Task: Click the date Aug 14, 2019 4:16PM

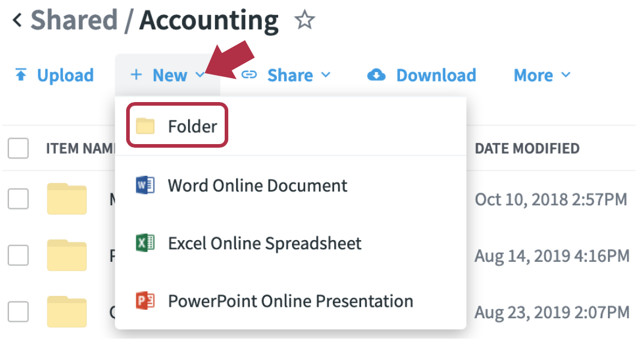Action: coord(552,256)
